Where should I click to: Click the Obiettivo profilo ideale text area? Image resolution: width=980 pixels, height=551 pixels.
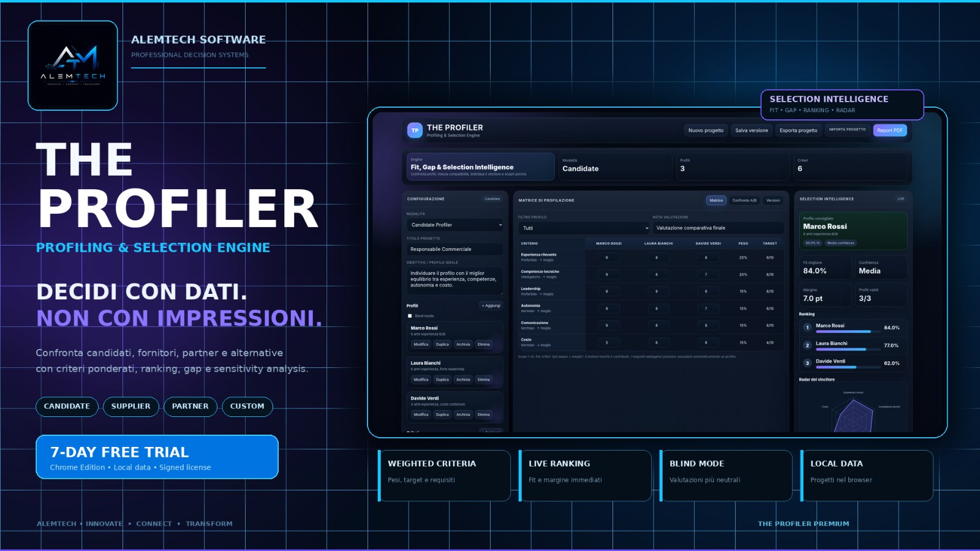tap(455, 280)
